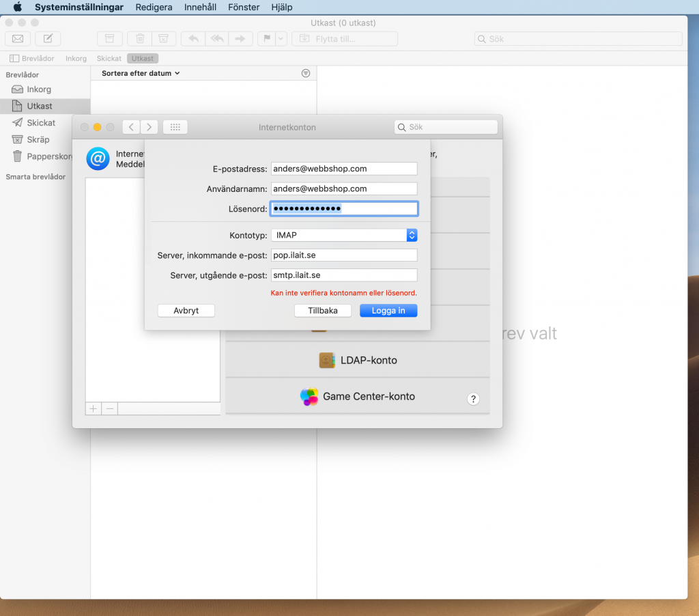Click the junk mail icon in Mail toolbar
The height and width of the screenshot is (616, 699).
164,39
